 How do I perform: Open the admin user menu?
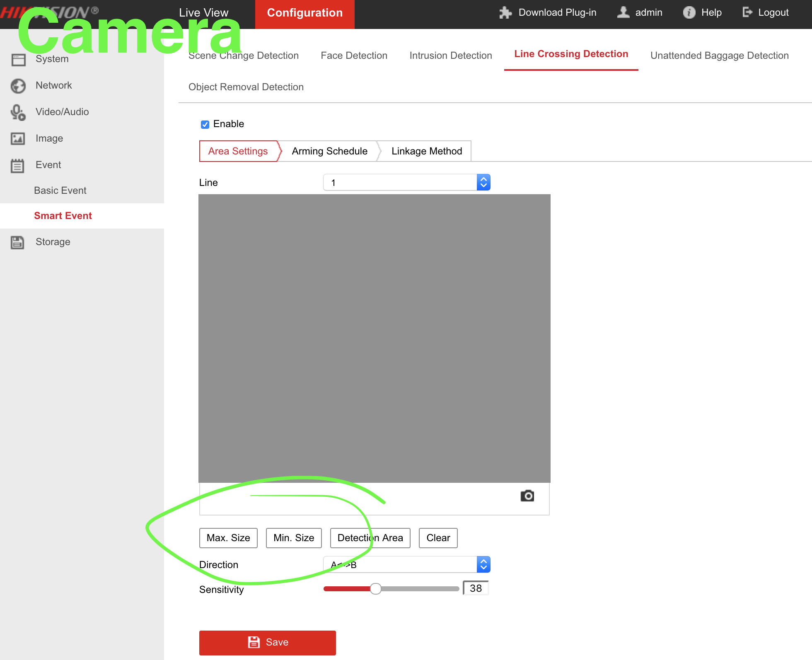click(x=640, y=12)
